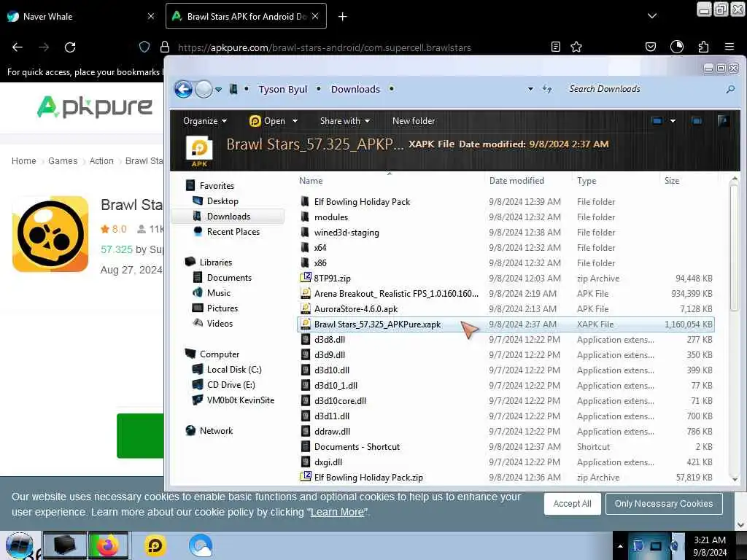Viewport: 747px width, 560px height.
Task: Expand the Open button dropdown arrow
Action: click(x=295, y=121)
